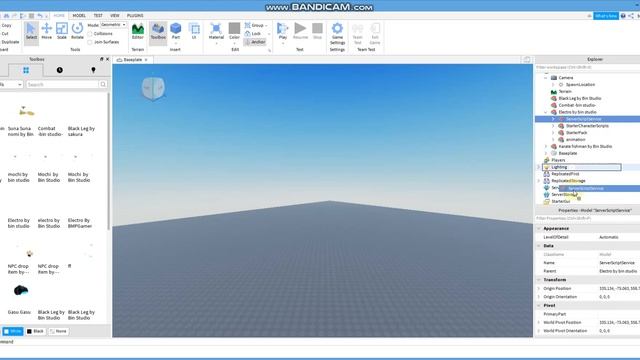Expand the StarterCharacterScripts node

(553, 126)
